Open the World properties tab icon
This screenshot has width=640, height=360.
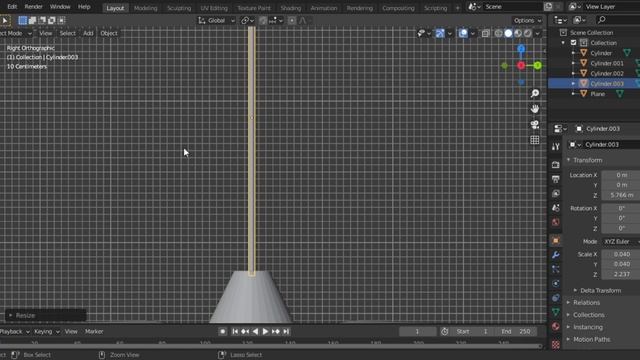pyautogui.click(x=556, y=222)
